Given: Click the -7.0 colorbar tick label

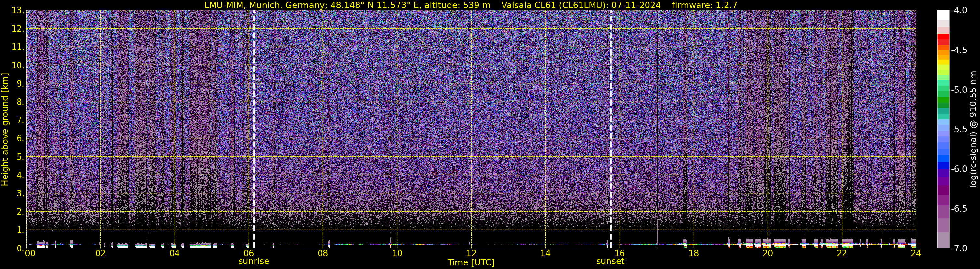Looking at the screenshot, I should (958, 248).
